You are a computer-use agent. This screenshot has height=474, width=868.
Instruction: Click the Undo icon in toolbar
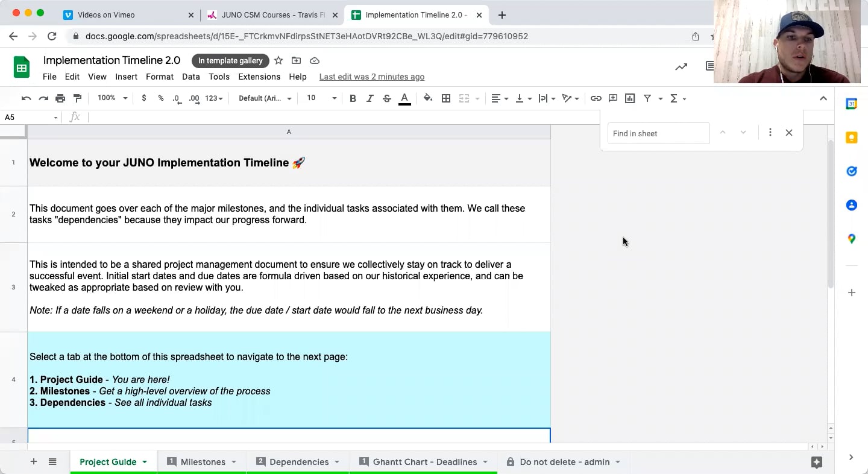point(26,98)
